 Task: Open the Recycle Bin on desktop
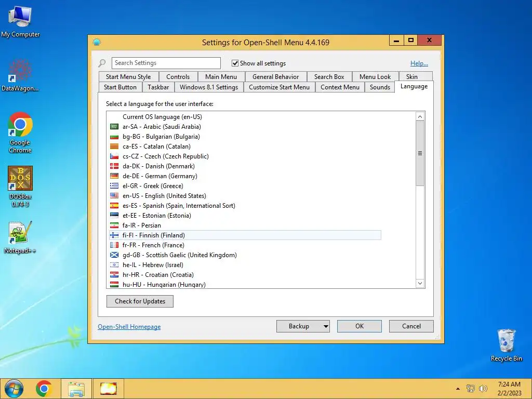[x=506, y=345]
